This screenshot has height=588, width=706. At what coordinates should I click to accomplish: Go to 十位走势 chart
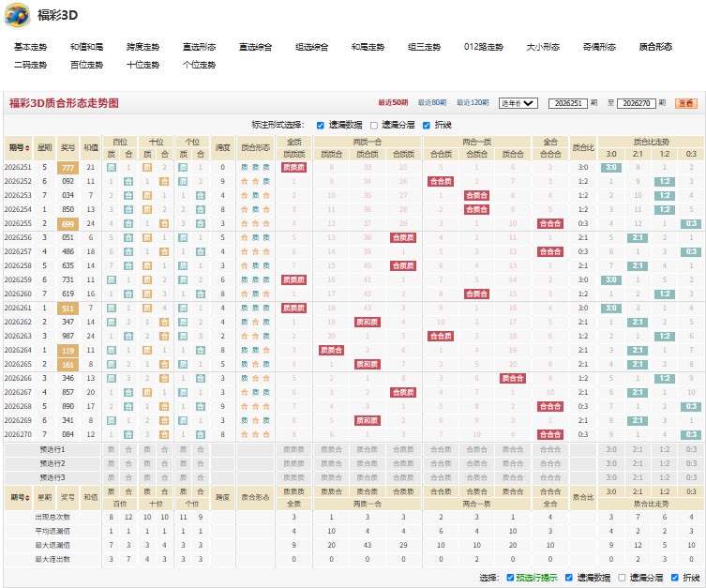point(143,65)
